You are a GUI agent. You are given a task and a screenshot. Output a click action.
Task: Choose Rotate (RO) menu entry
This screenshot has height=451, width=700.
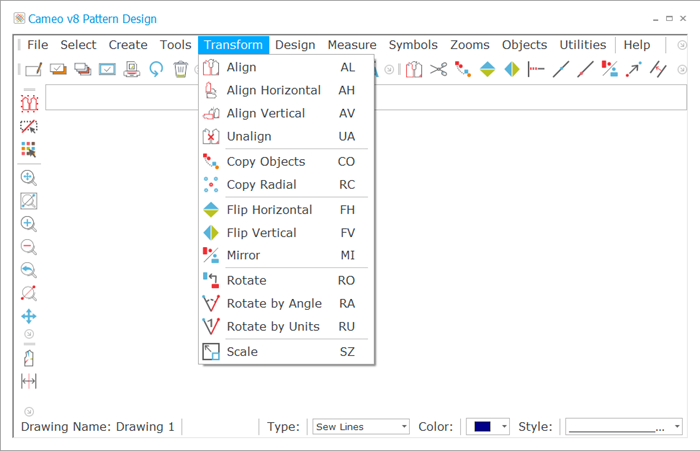click(286, 281)
